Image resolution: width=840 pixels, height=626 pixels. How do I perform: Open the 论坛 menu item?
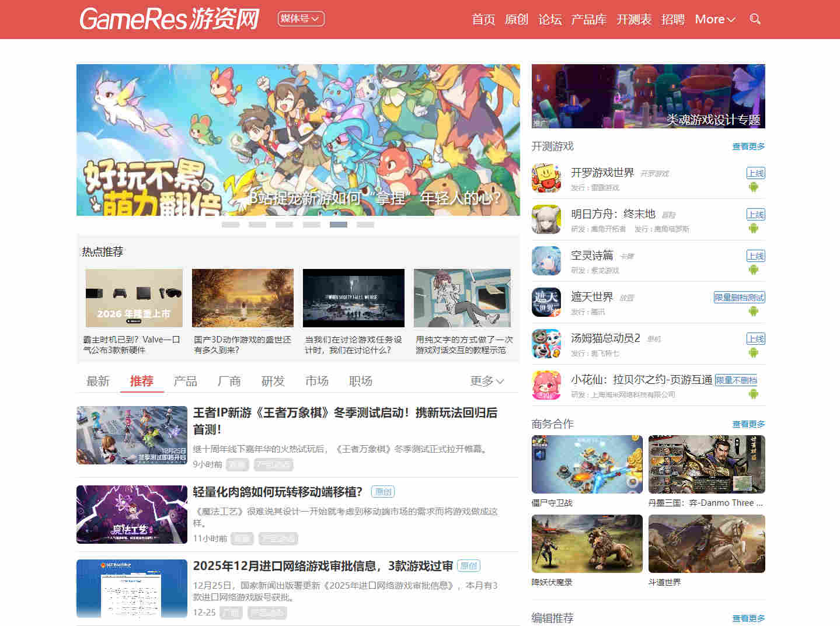[x=549, y=19]
